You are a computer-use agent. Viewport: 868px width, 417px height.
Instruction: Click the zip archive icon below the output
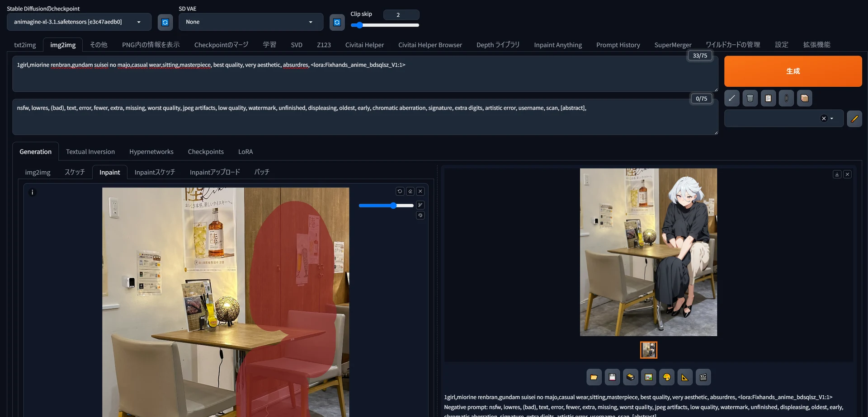(630, 377)
